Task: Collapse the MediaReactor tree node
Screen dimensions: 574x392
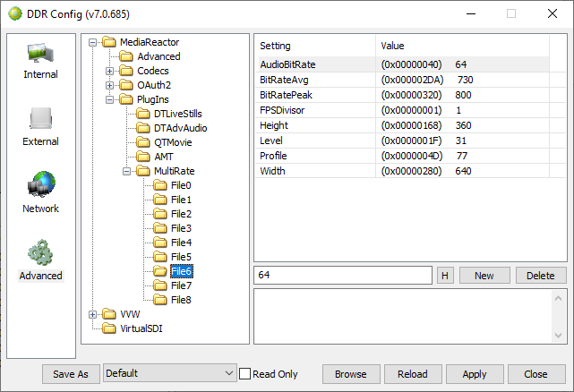Action: (x=92, y=42)
